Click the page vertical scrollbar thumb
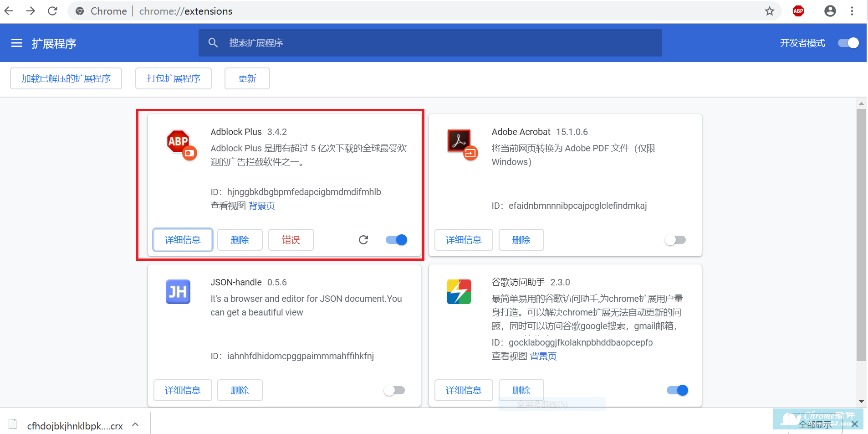The height and width of the screenshot is (434, 868). [x=861, y=235]
